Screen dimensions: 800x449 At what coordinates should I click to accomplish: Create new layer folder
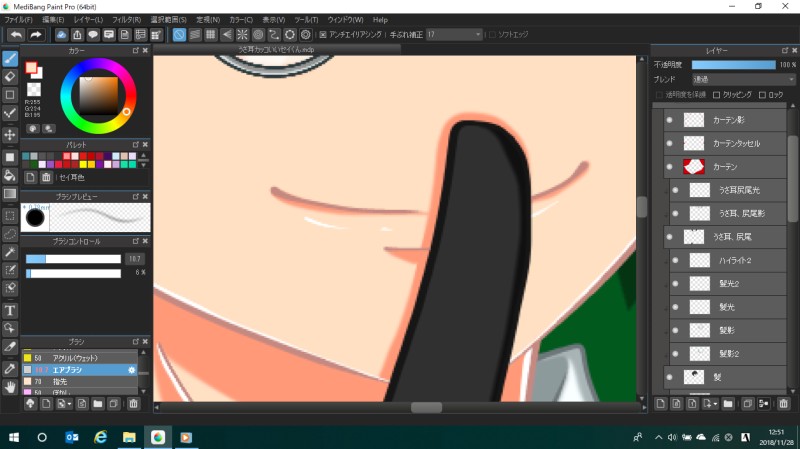tap(728, 404)
